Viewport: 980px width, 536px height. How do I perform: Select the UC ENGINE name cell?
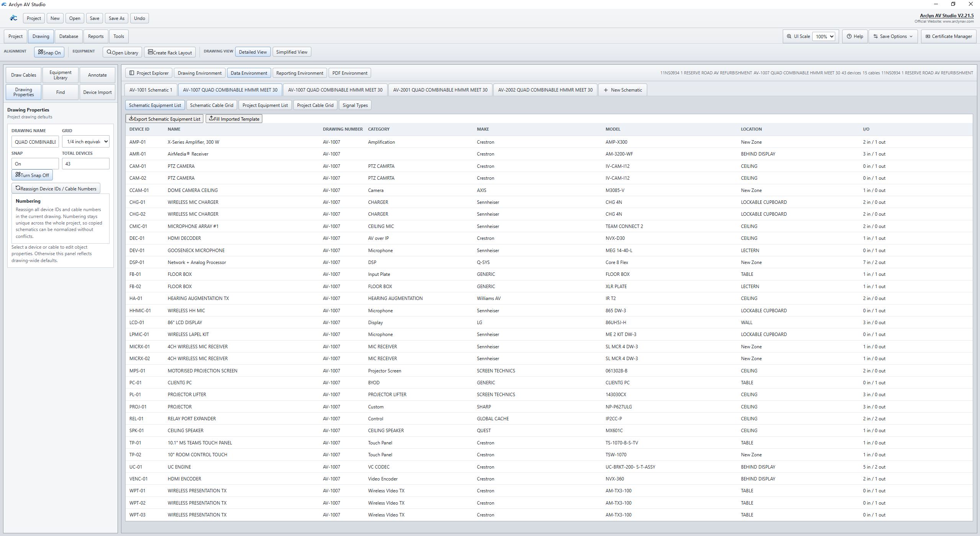(179, 467)
